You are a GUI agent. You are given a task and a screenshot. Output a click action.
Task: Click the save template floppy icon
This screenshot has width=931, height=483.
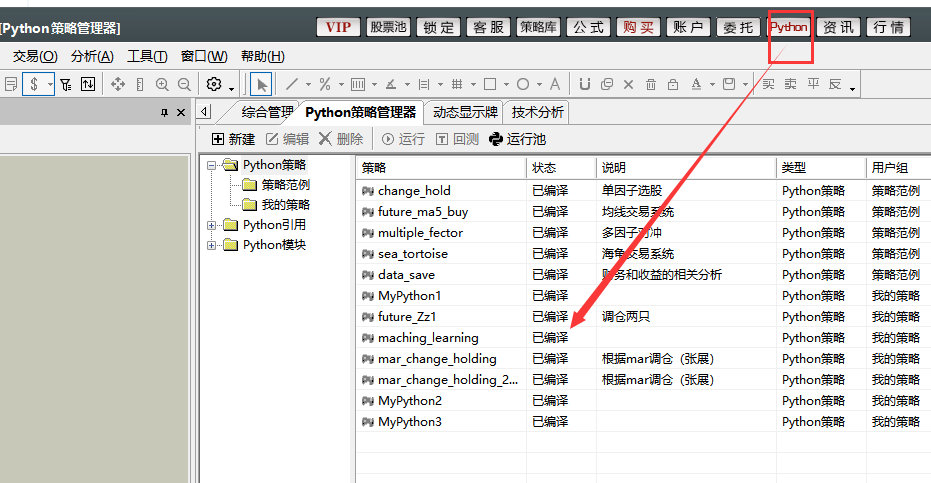coord(729,84)
